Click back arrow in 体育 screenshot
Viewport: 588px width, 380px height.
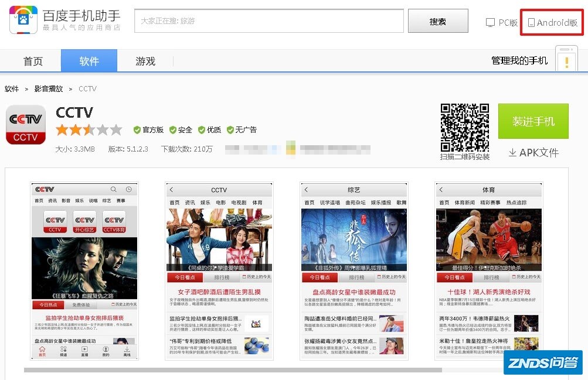coord(441,190)
